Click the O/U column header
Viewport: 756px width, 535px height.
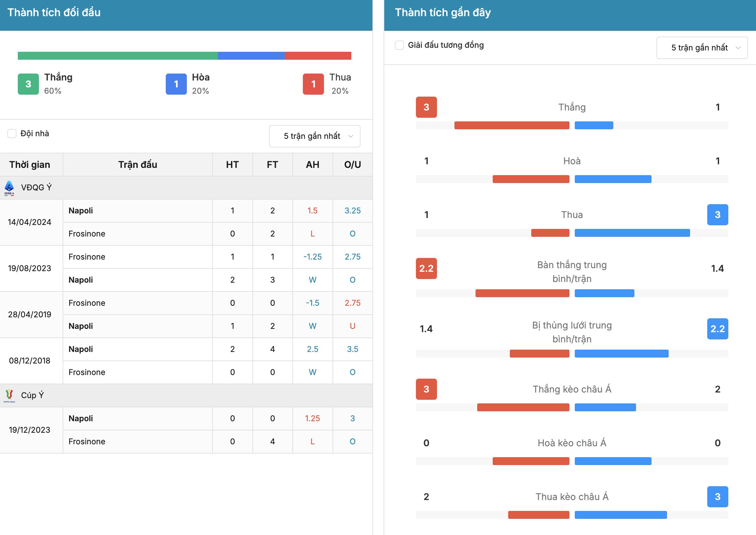(x=353, y=165)
